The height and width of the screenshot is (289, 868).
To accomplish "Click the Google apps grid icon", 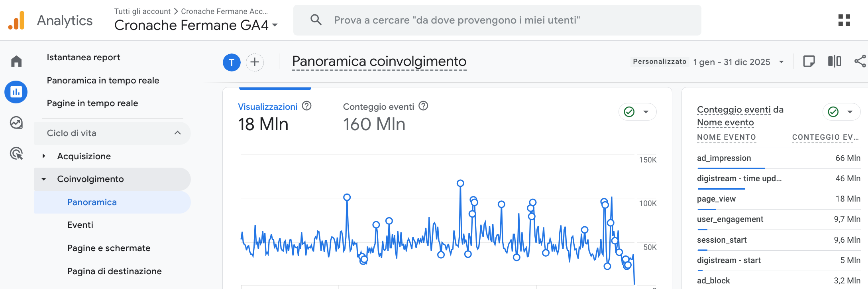I will [844, 20].
